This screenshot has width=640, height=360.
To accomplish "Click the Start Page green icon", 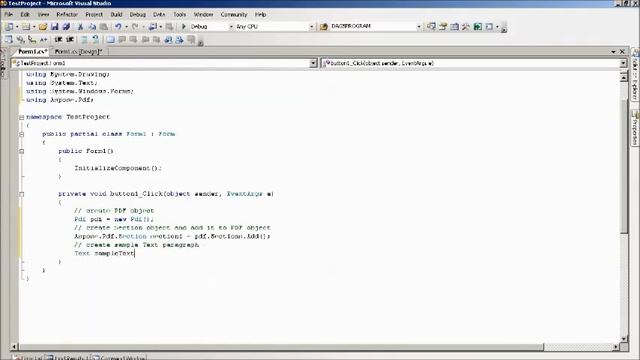I will 478,27.
